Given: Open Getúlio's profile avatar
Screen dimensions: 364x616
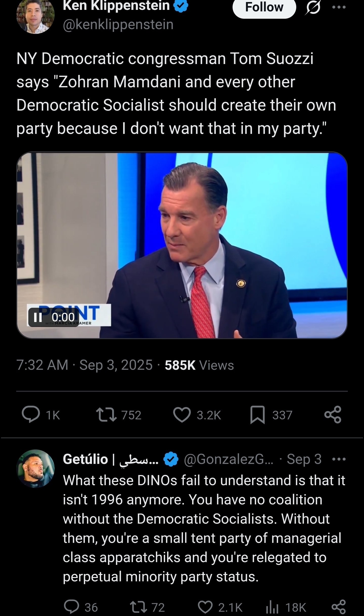Looking at the screenshot, I should pos(35,469).
